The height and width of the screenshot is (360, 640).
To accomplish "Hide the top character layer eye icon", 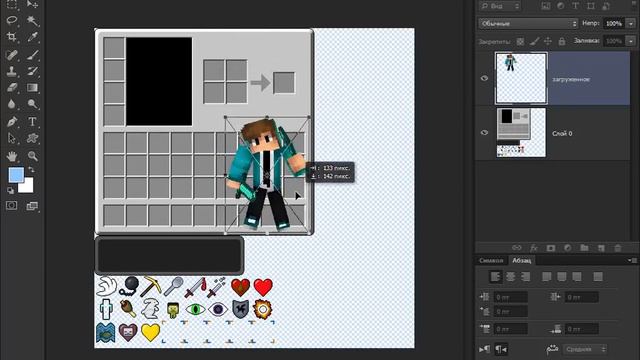I will pyautogui.click(x=484, y=78).
